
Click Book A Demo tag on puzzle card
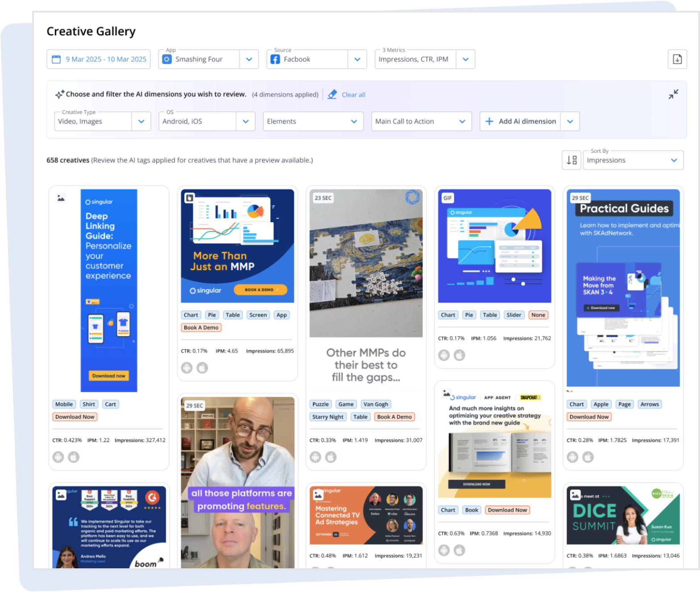(x=395, y=417)
